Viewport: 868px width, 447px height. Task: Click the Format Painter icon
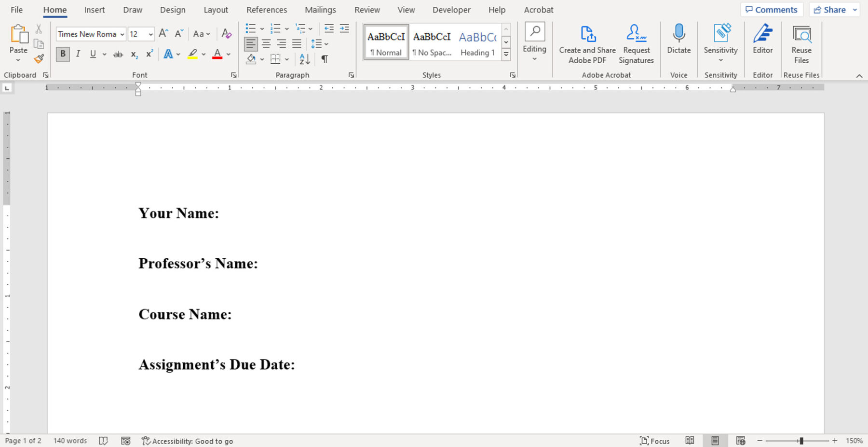click(39, 59)
